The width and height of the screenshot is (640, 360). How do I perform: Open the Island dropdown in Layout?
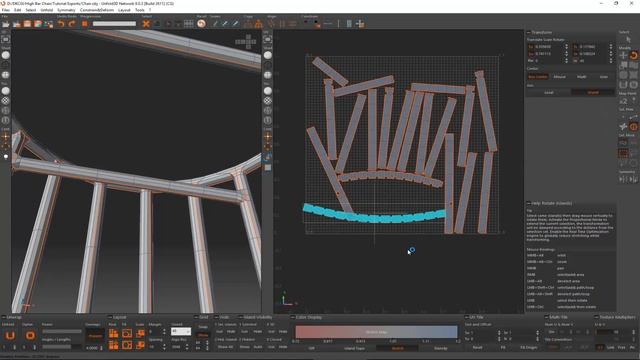(x=180, y=331)
